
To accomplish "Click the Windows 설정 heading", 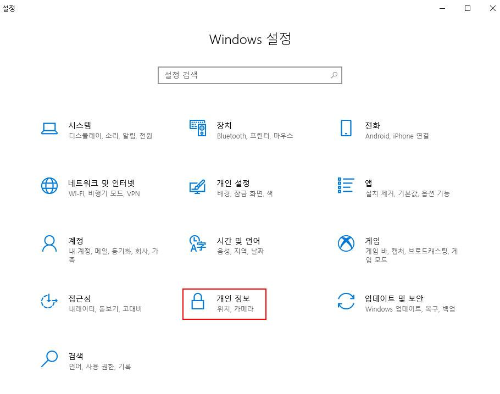I will point(250,39).
